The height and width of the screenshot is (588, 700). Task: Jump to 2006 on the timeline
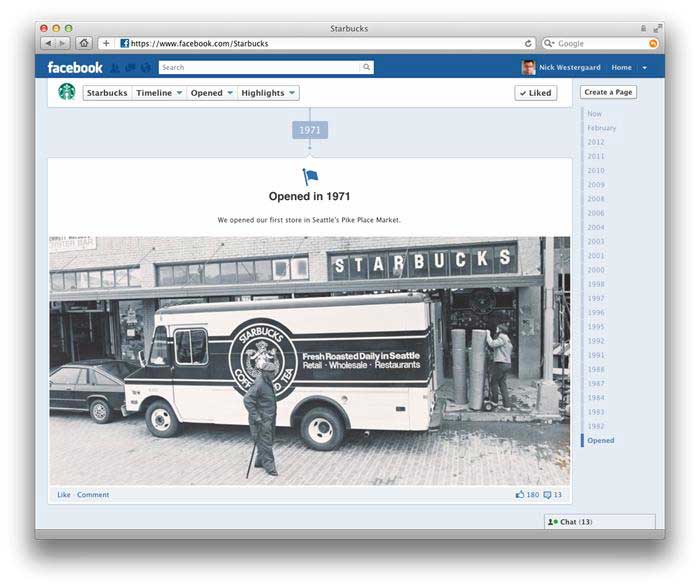(x=596, y=213)
